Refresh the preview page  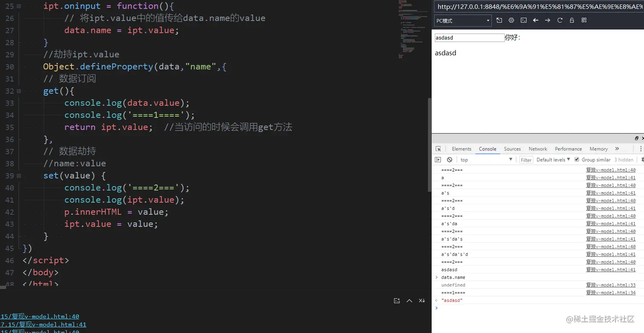pyautogui.click(x=560, y=20)
